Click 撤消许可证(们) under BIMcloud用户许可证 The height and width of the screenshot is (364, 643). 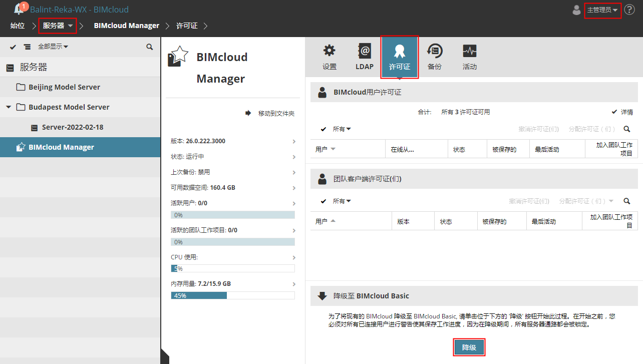pos(539,129)
